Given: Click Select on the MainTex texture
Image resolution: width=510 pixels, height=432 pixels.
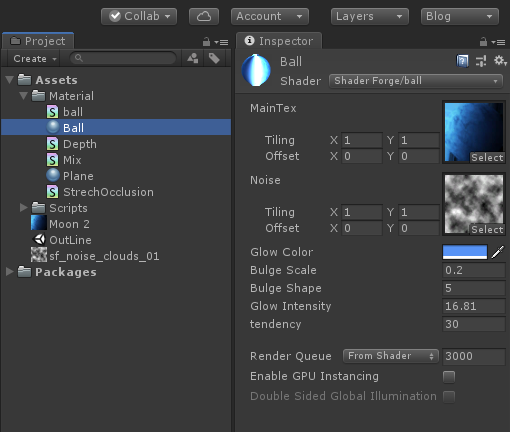Looking at the screenshot, I should [487, 158].
